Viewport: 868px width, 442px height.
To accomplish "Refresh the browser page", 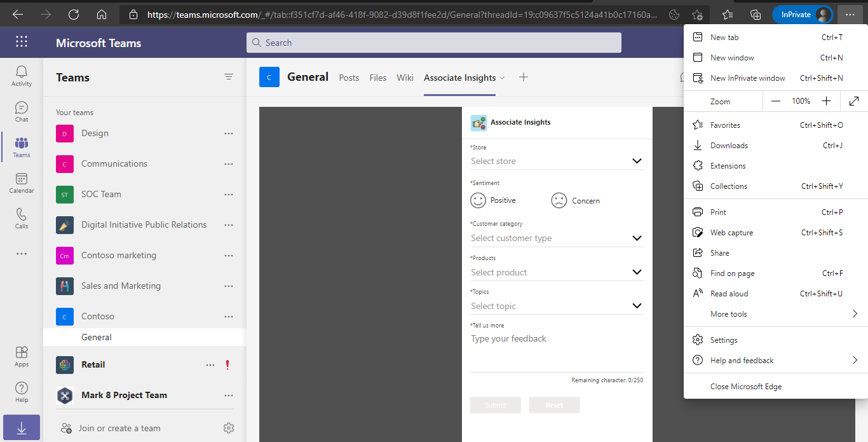I will click(74, 14).
